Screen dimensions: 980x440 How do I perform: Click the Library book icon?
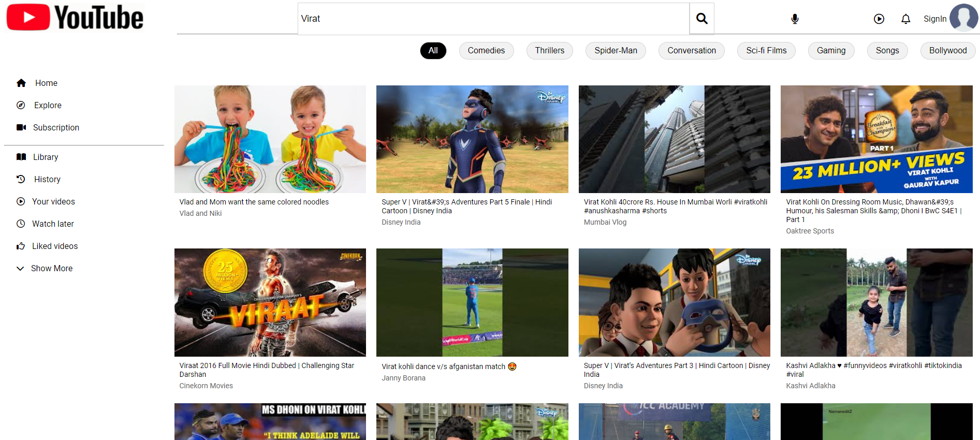tap(21, 157)
